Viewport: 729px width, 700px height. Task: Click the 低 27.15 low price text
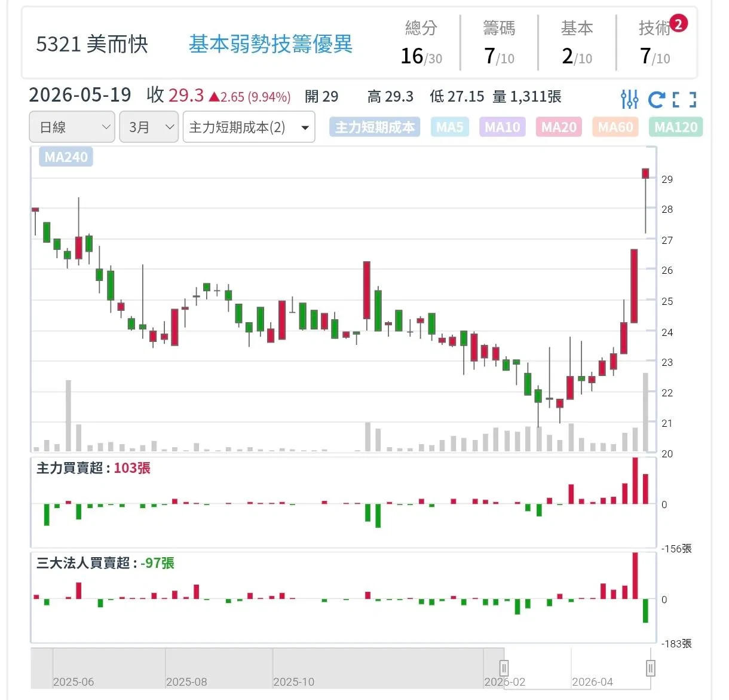point(457,97)
